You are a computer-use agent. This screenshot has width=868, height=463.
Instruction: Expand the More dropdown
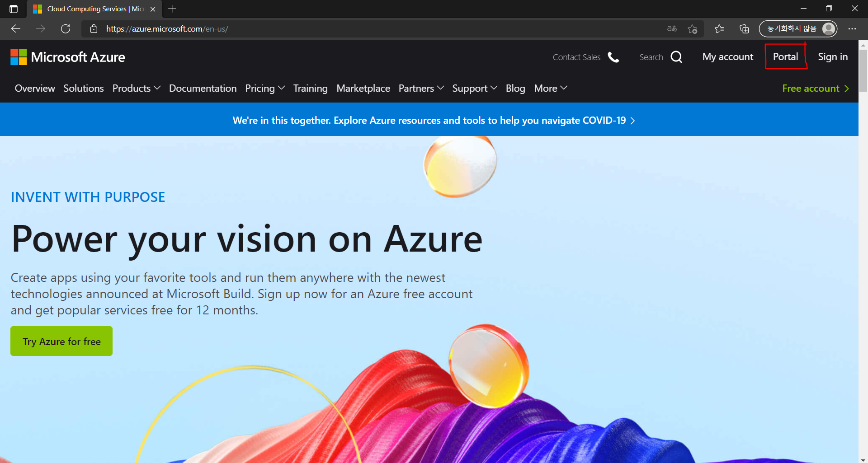550,89
